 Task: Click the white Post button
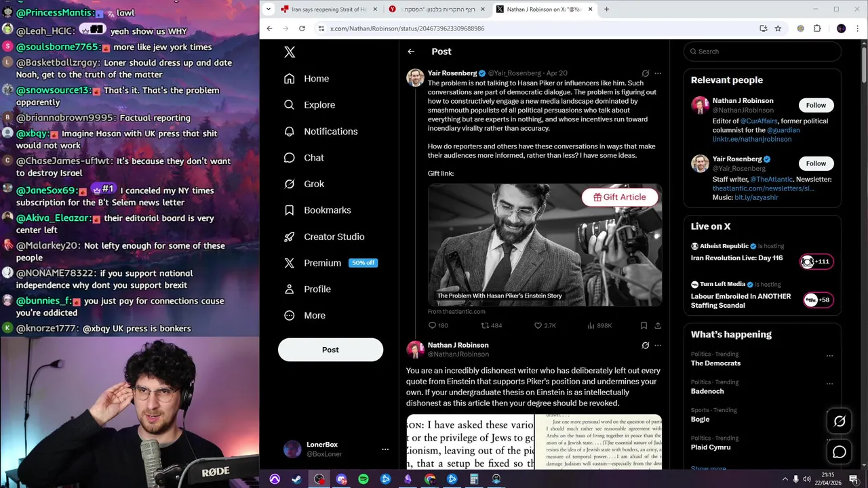point(330,350)
